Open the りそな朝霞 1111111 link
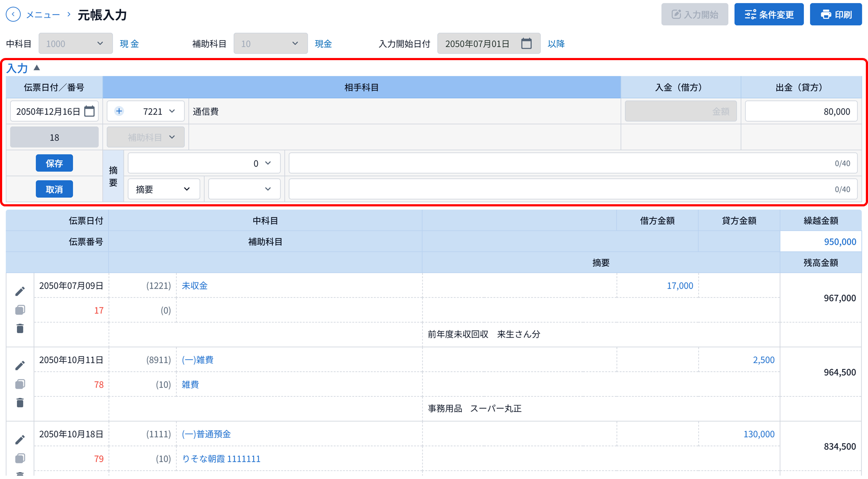Image resolution: width=868 pixels, height=479 pixels. point(221,459)
